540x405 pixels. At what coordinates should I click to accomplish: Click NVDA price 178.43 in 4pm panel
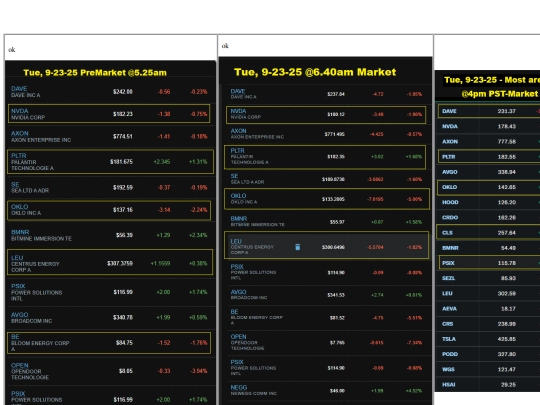[507, 126]
